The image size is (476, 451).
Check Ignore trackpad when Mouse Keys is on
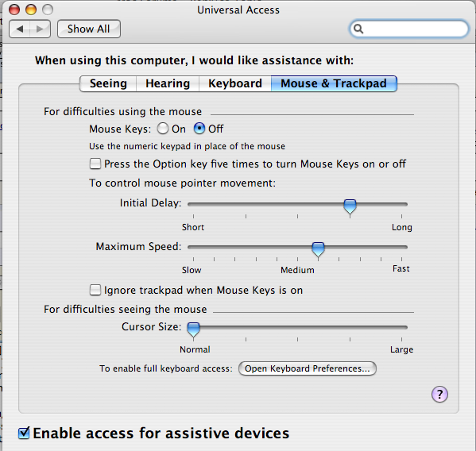click(95, 290)
